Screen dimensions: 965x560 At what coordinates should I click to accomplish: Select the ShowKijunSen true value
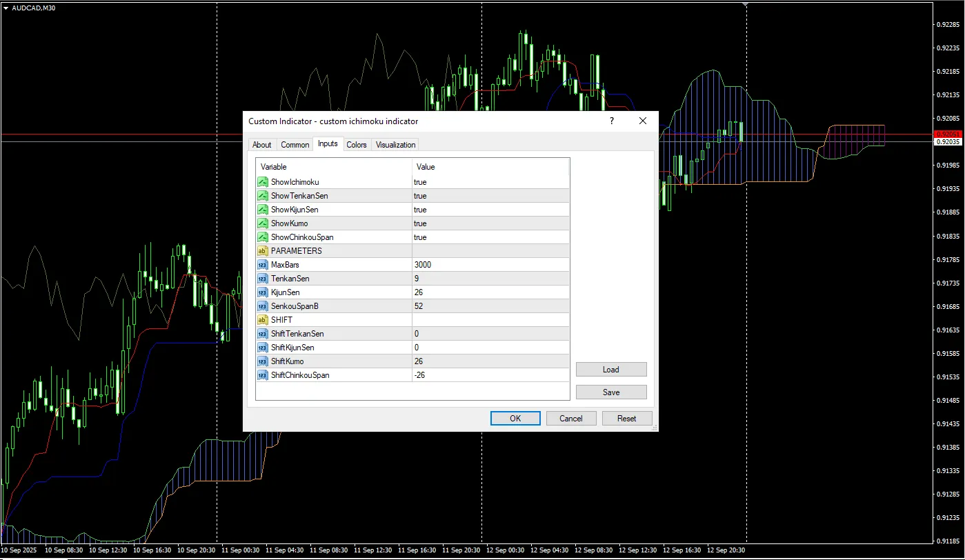(x=420, y=210)
